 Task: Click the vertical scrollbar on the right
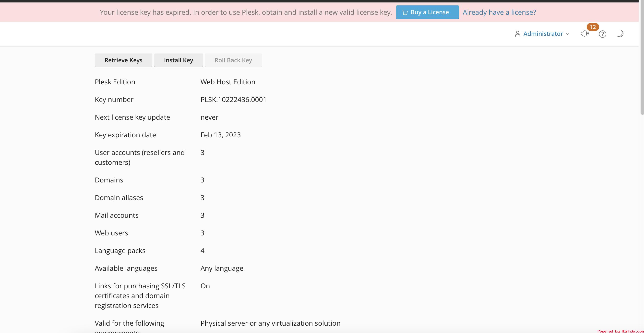(642, 58)
